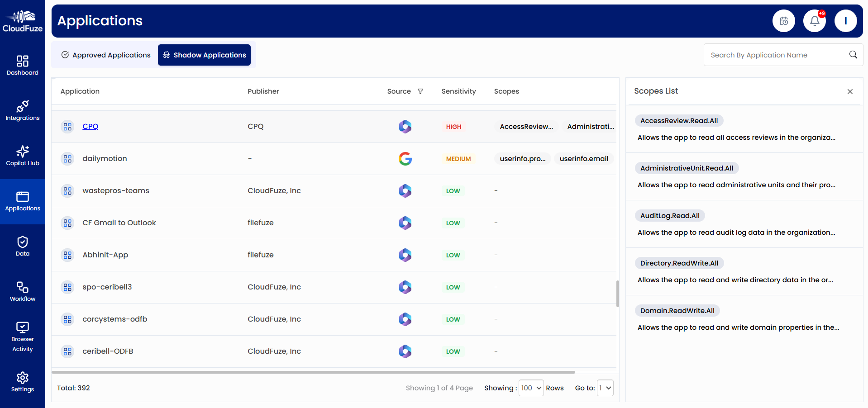Open the Data section
The width and height of the screenshot is (868, 408).
click(x=22, y=246)
